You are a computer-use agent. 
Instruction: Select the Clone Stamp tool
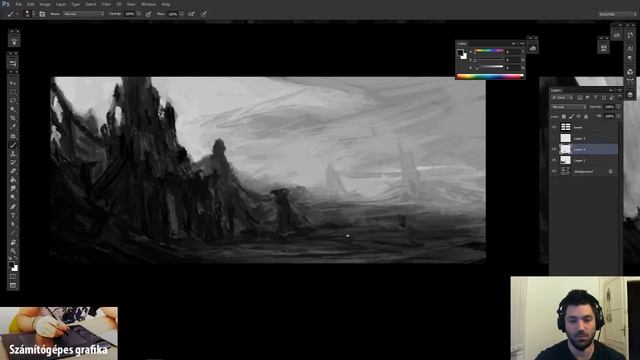pyautogui.click(x=13, y=154)
